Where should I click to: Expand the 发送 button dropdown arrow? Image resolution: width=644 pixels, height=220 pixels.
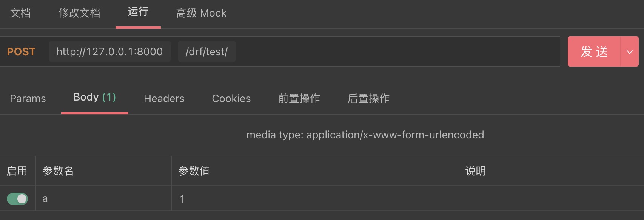(630, 51)
